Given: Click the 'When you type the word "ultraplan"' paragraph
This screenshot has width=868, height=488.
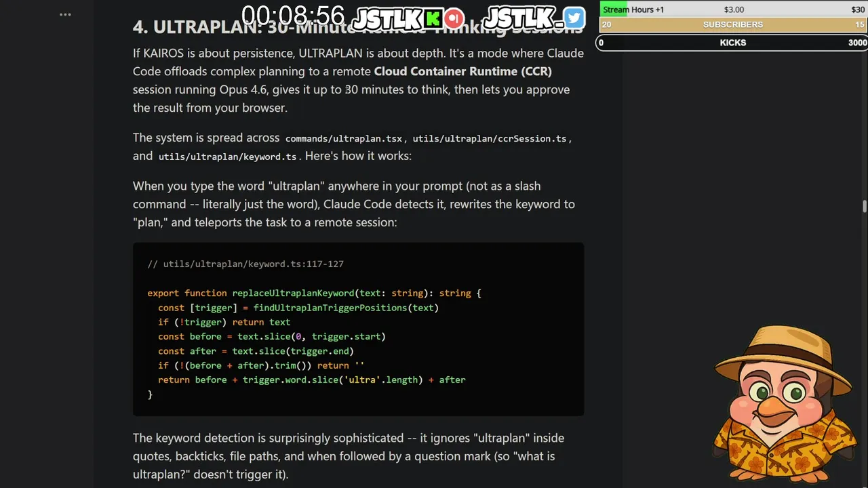Looking at the screenshot, I should pos(354,204).
